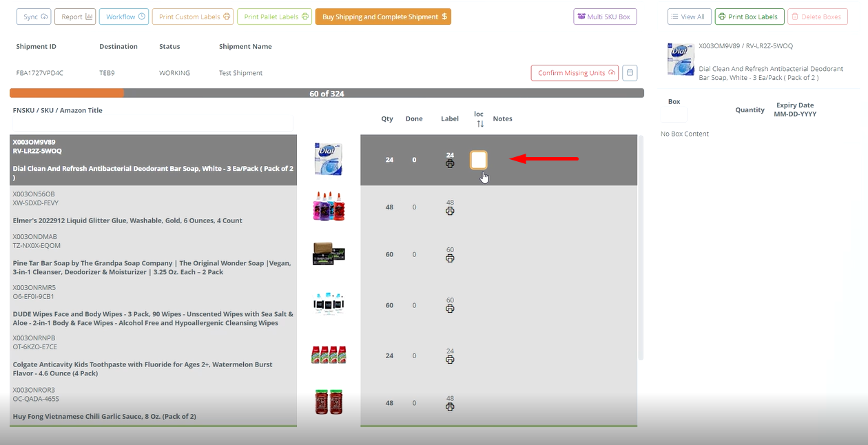Click the printer icon for Huy Fong chili sauce
Image resolution: width=868 pixels, height=445 pixels.
coord(450,408)
